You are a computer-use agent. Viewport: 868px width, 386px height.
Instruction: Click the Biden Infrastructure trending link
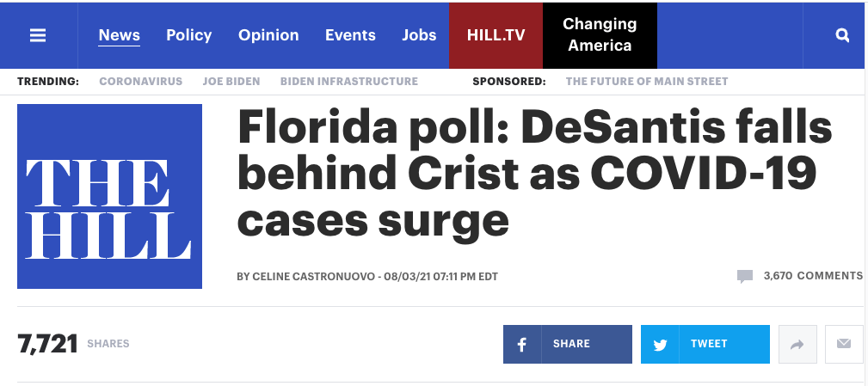click(349, 82)
